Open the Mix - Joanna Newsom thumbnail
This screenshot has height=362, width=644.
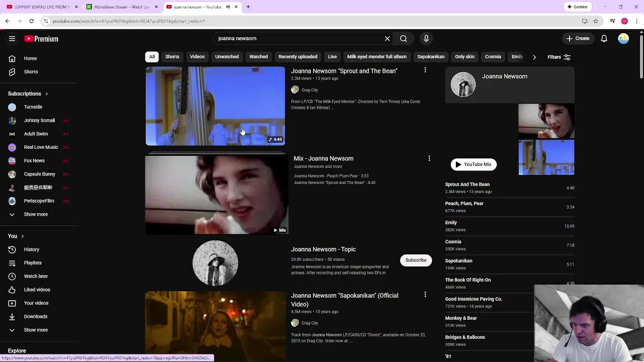(216, 195)
